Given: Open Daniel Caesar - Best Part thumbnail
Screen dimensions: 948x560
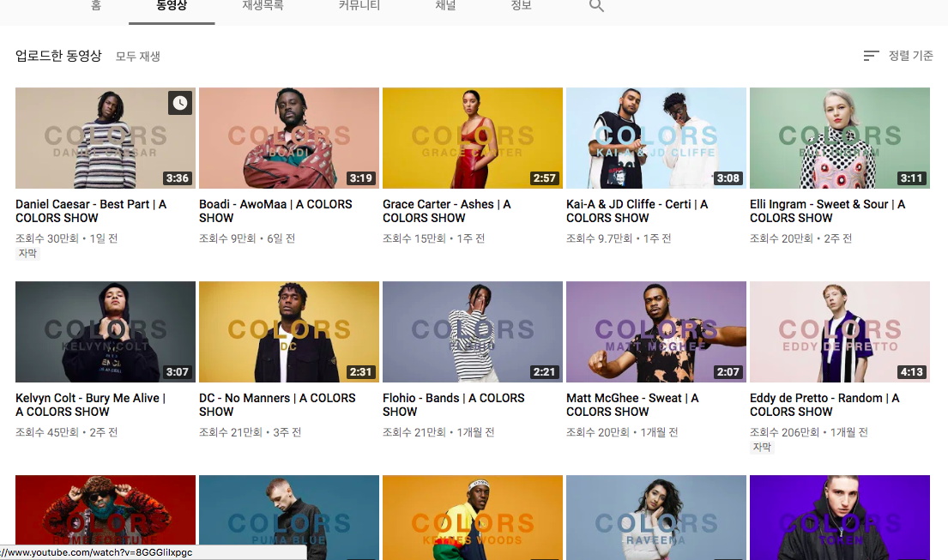Looking at the screenshot, I should [x=106, y=138].
